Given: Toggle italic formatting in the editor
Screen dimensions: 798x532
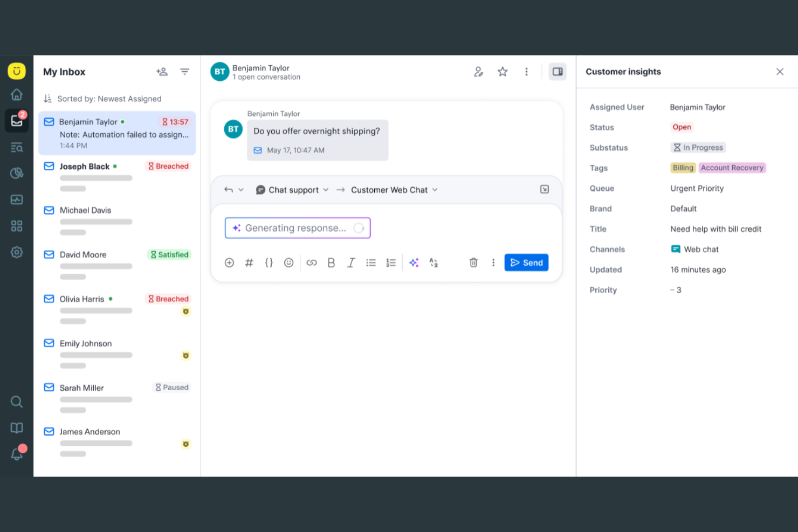Looking at the screenshot, I should tap(351, 262).
